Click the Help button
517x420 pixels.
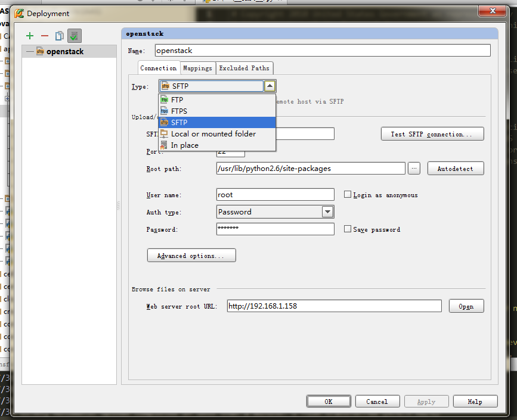coord(475,402)
